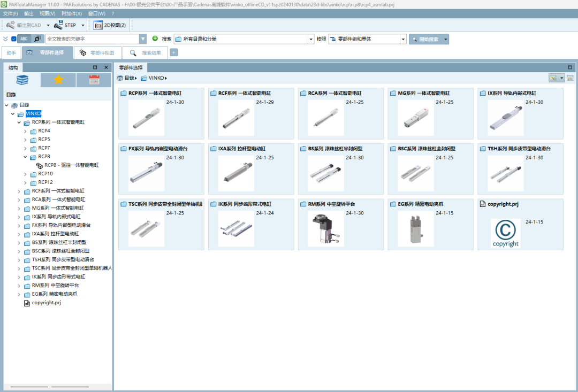The image size is (578, 392).
Task: Collapse RCP系列 一体式智能电缸 tree node
Action: (x=19, y=122)
